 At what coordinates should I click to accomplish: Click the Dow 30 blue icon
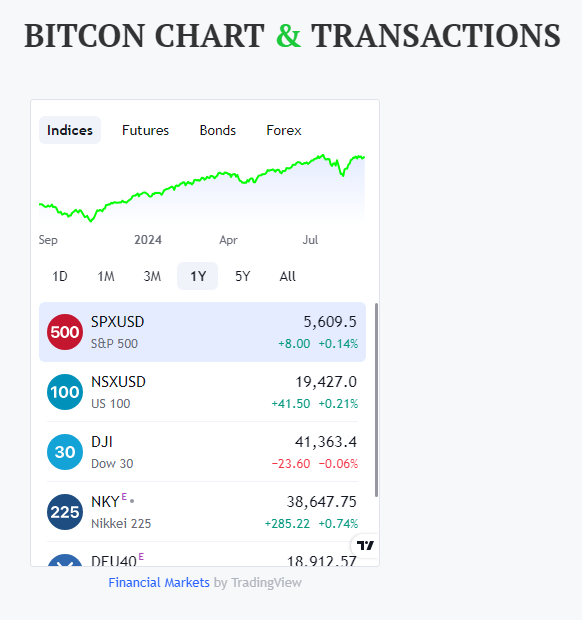[65, 452]
